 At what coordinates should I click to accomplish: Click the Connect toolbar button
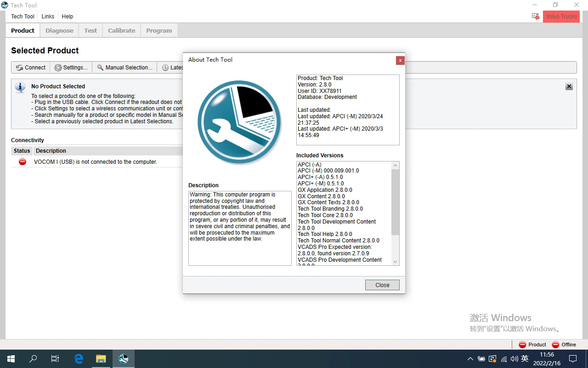tap(31, 68)
